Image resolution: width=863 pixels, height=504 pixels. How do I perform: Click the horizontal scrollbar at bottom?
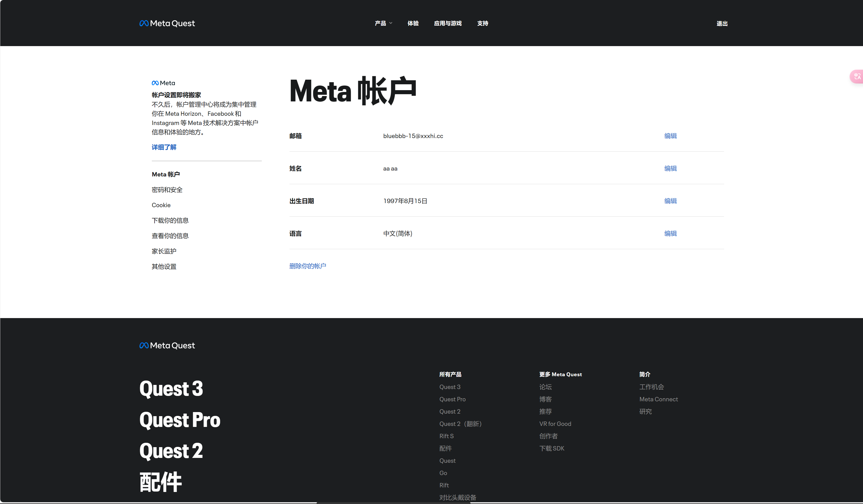pos(394,503)
